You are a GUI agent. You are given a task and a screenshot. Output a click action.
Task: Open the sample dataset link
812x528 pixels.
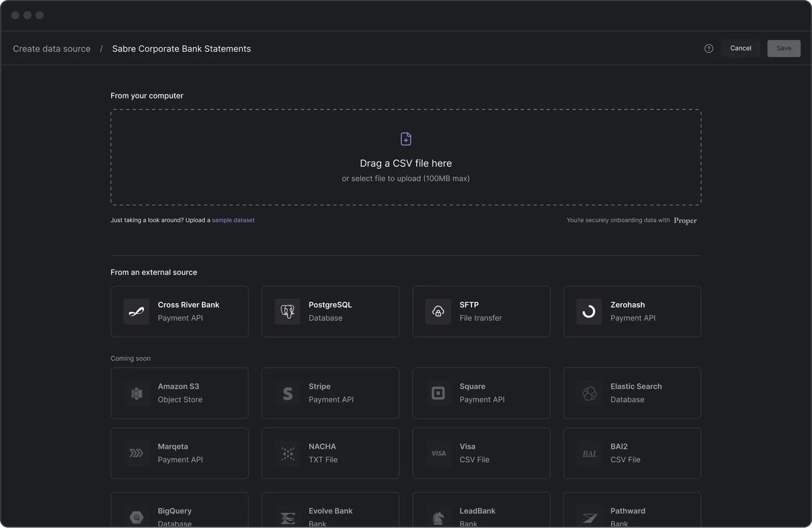(x=233, y=220)
